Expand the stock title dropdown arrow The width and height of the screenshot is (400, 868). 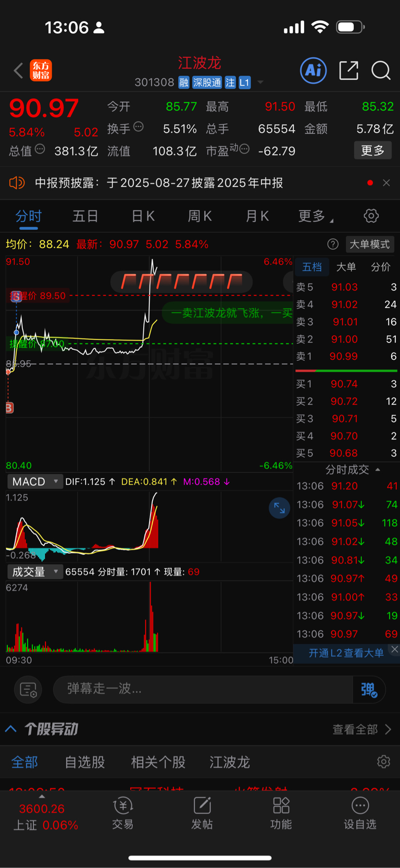pyautogui.click(x=260, y=82)
